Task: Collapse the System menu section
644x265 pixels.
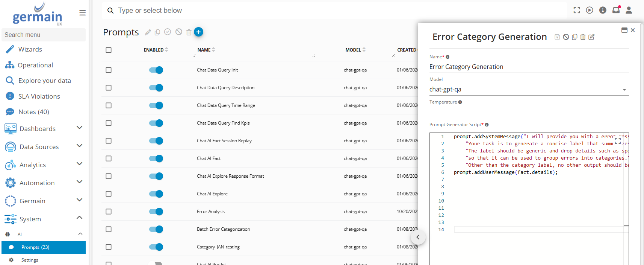Action: point(79,218)
